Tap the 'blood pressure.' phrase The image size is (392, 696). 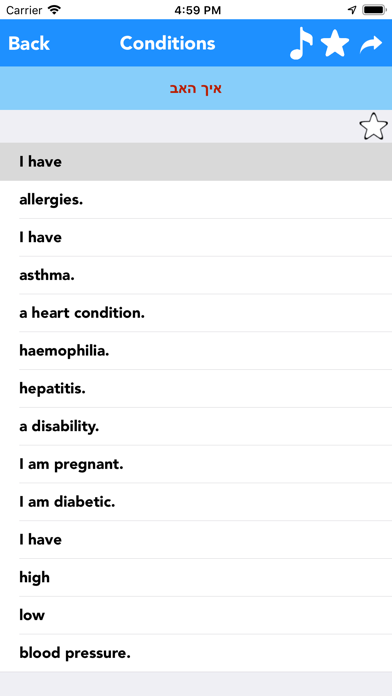(x=196, y=653)
